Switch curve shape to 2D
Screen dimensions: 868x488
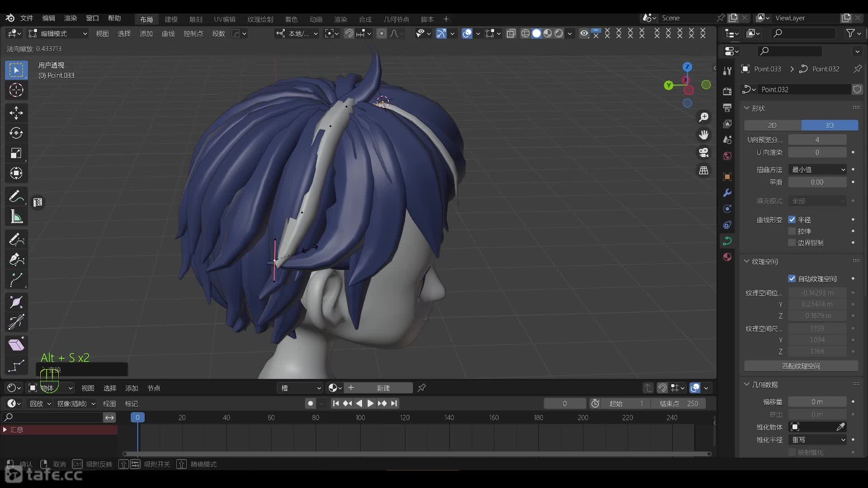tap(773, 125)
